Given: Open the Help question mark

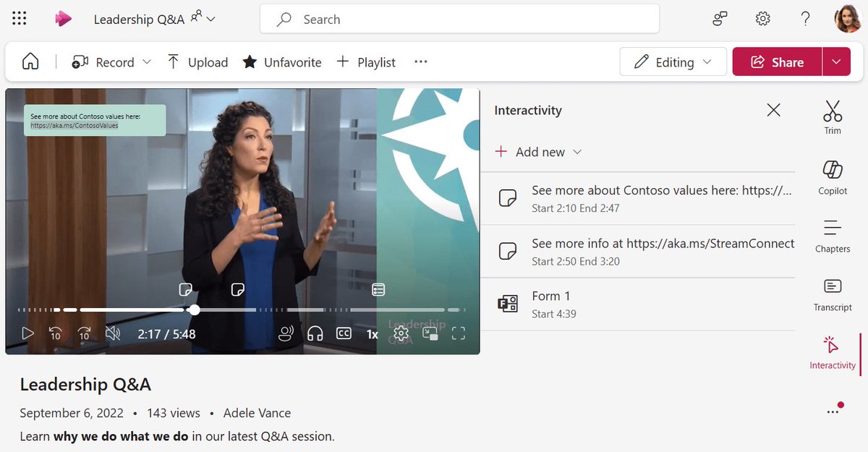Looking at the screenshot, I should click(x=805, y=20).
